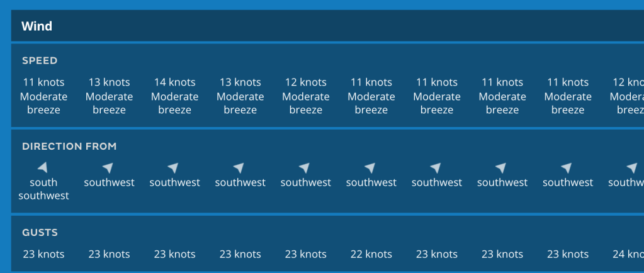Click the arrow under 13 knots right of 14 knots
This screenshot has width=644, height=273.
[x=239, y=168]
